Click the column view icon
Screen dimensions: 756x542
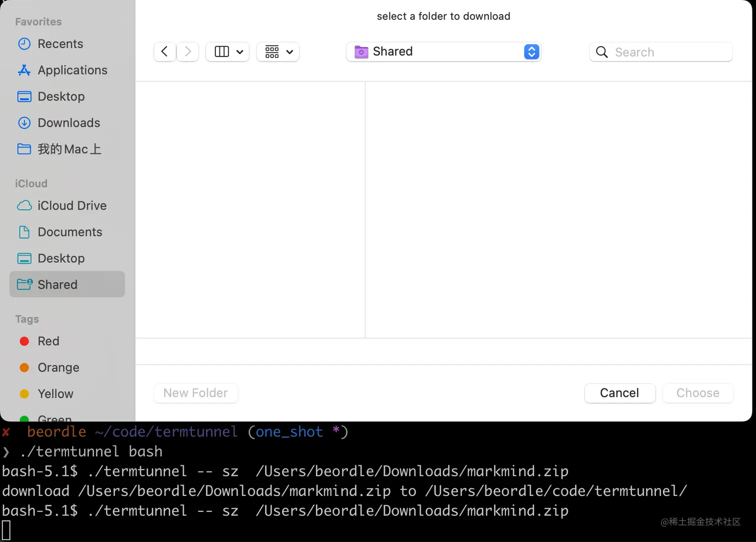(221, 52)
